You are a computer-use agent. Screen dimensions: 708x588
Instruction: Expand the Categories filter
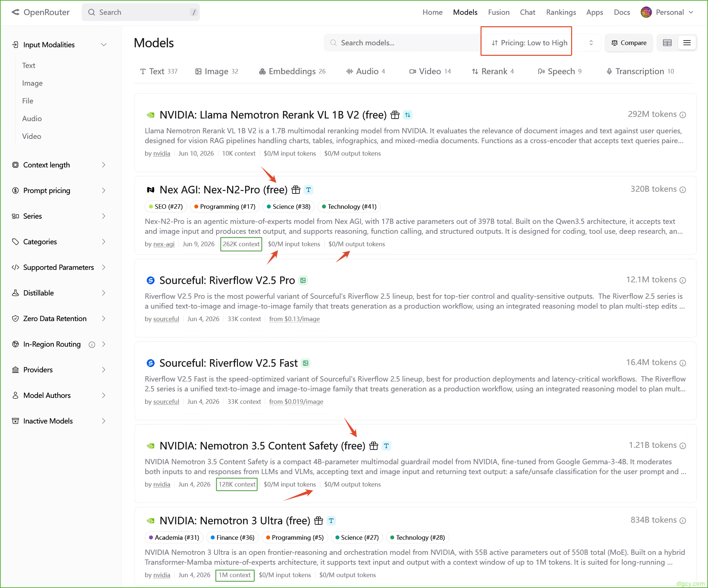pos(59,242)
